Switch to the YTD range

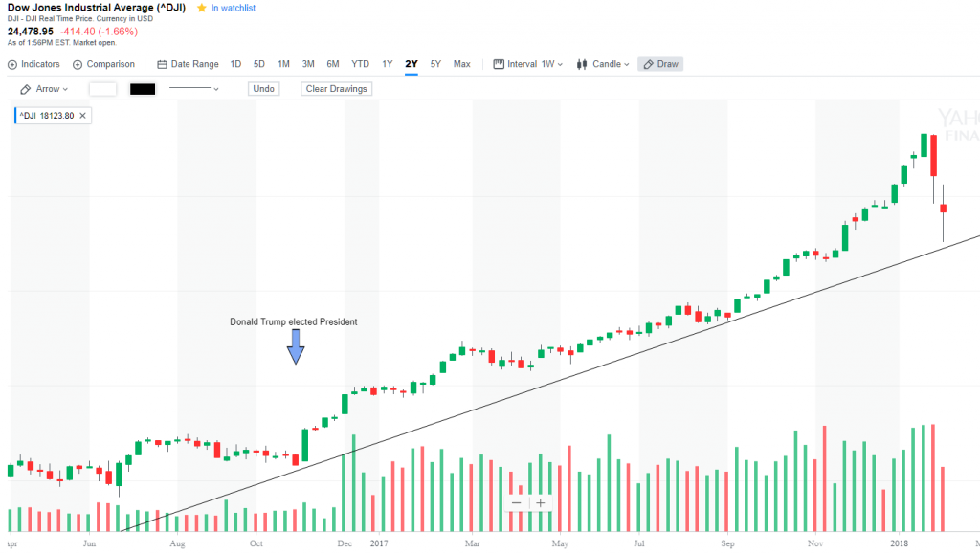coord(360,64)
